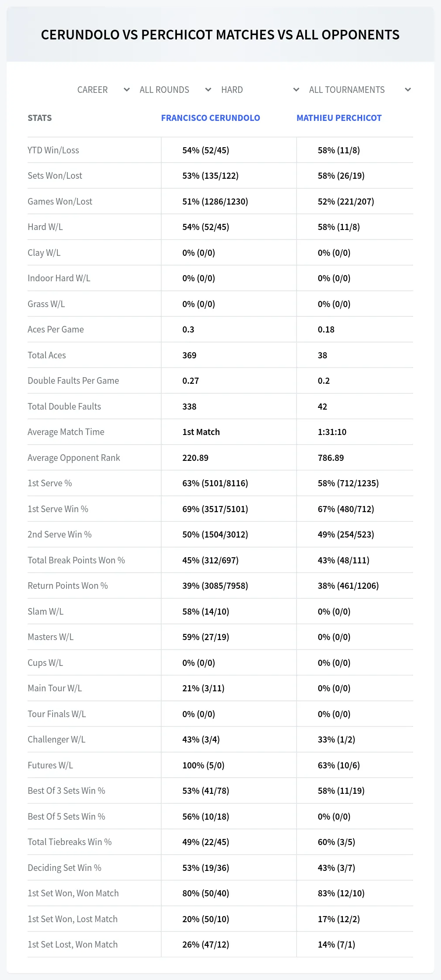Open the HARD surface dropdown
Viewport: 441px width, 980px height.
pos(260,90)
